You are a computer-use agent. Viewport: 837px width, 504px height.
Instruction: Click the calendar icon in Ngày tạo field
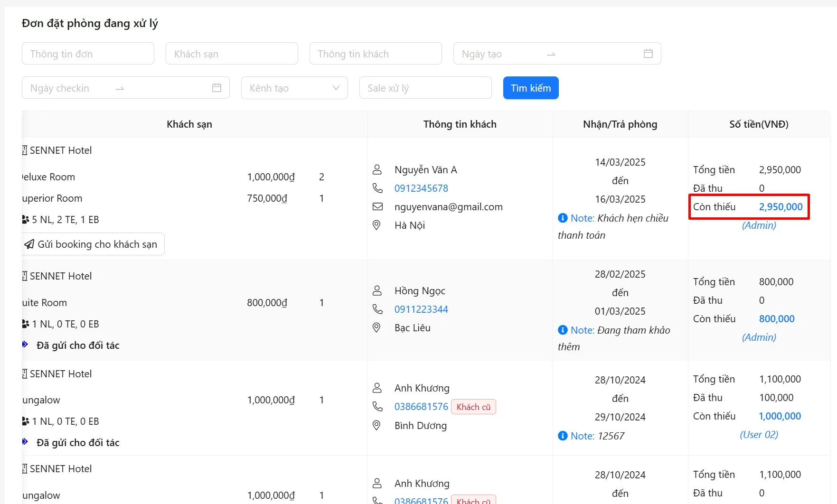pyautogui.click(x=648, y=54)
